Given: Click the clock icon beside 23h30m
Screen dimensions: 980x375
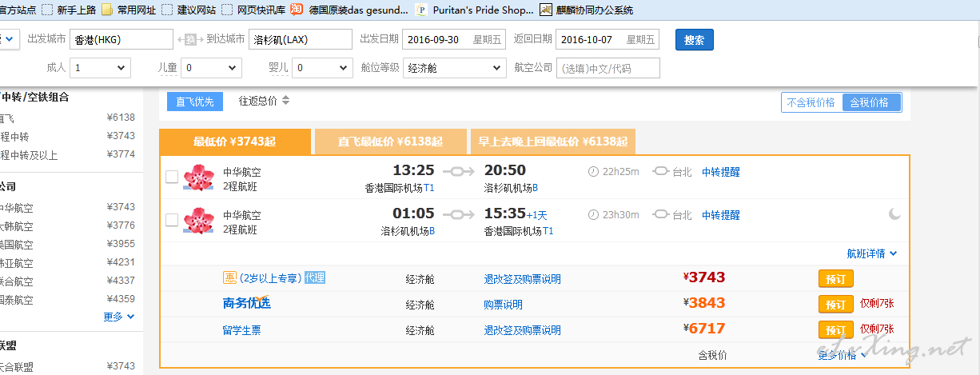Looking at the screenshot, I should (593, 215).
